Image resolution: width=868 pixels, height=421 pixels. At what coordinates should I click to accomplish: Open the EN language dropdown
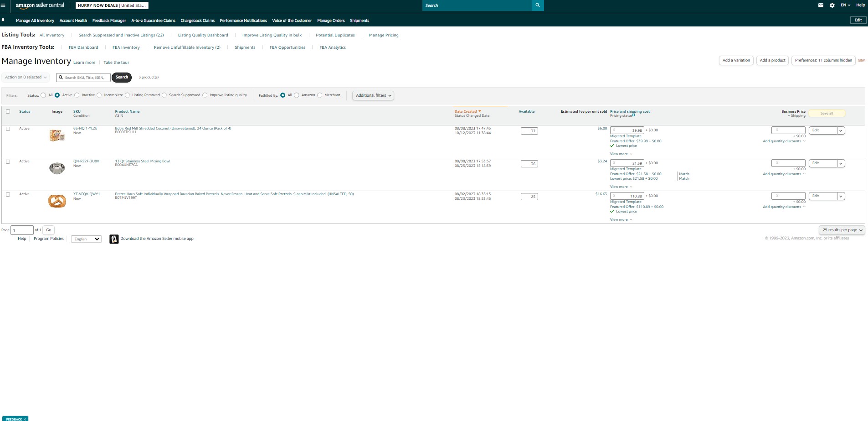click(845, 5)
